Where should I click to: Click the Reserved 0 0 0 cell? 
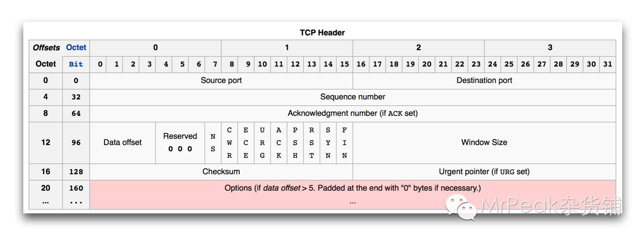coord(180,142)
